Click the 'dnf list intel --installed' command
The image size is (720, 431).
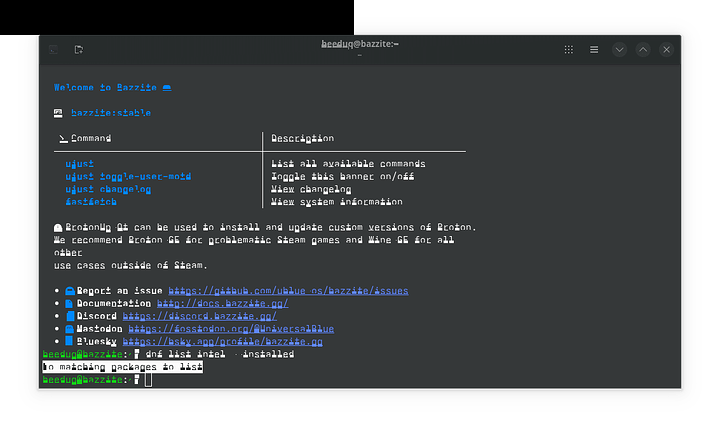tap(220, 354)
